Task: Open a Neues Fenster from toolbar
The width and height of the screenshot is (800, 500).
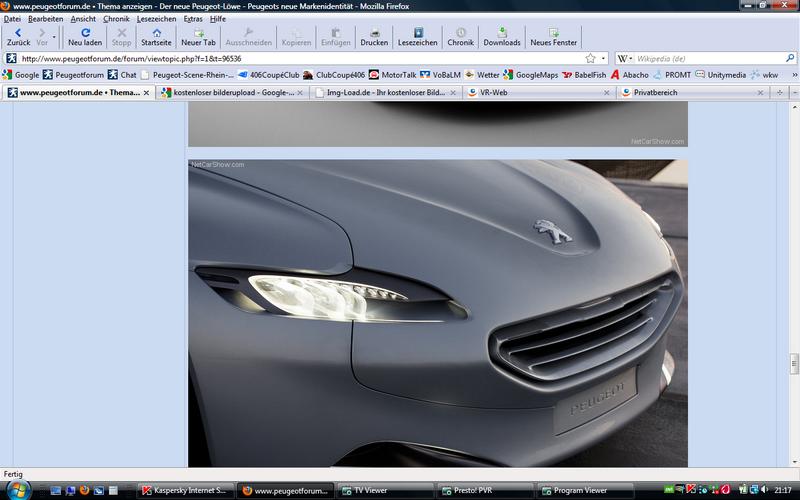Action: [554, 37]
